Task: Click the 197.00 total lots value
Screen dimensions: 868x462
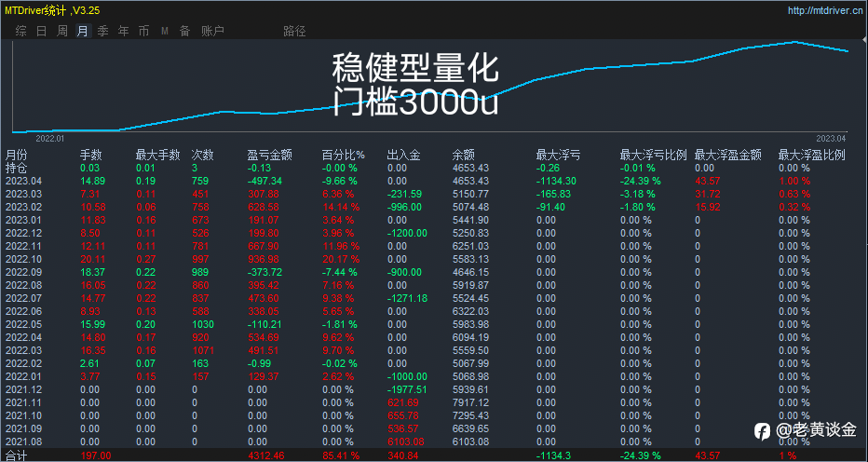Action: [96, 455]
